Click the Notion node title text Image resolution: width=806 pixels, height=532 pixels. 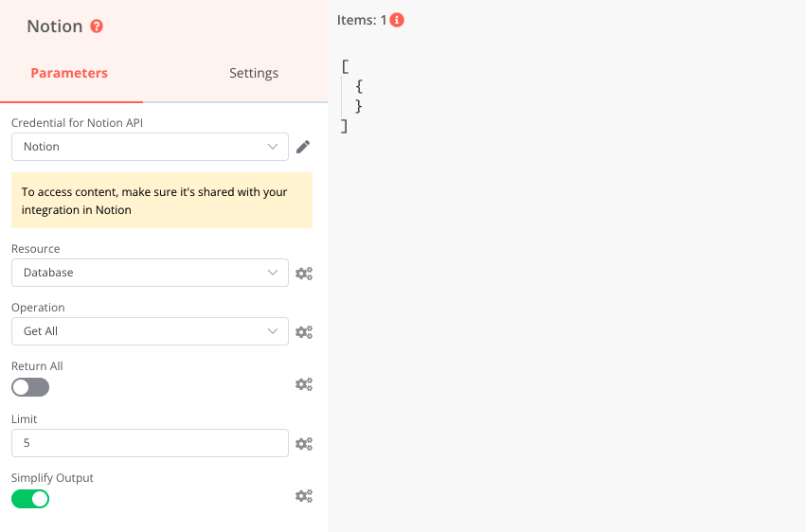55,27
